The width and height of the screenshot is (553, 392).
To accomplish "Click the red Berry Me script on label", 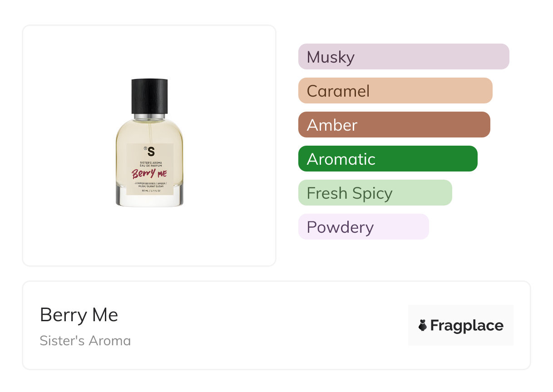I will click(x=149, y=173).
